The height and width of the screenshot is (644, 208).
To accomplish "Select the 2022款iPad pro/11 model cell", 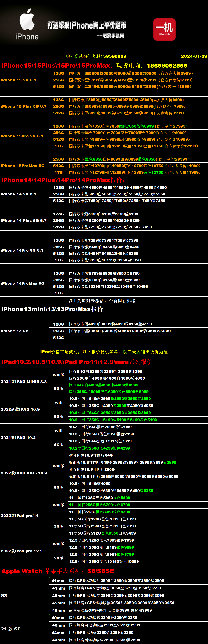I will 25,516.
